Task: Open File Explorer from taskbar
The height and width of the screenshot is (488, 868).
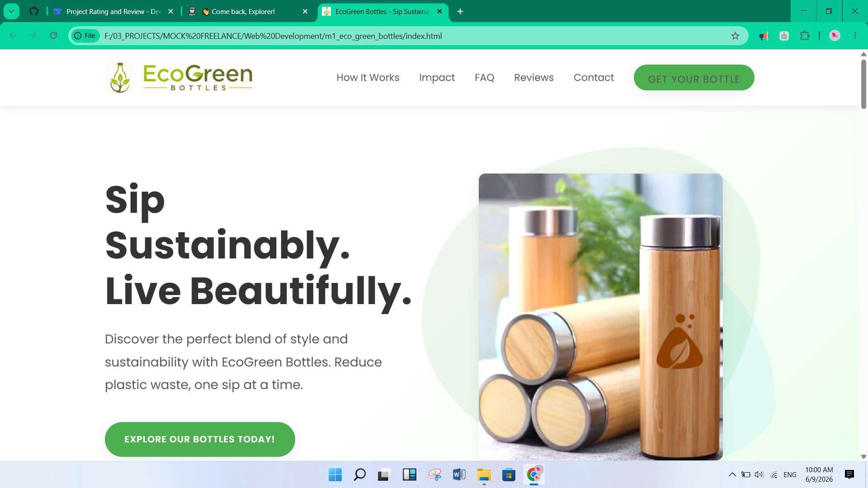Action: tap(484, 474)
